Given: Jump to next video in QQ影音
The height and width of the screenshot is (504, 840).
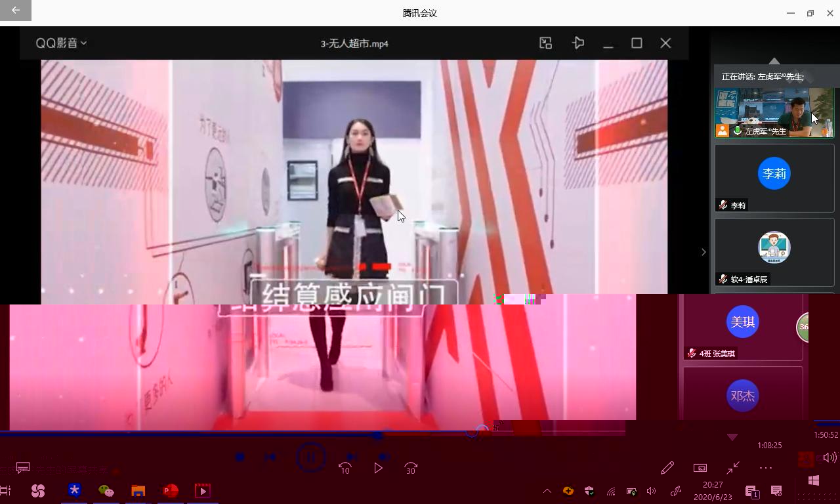Looking at the screenshot, I should 351,457.
